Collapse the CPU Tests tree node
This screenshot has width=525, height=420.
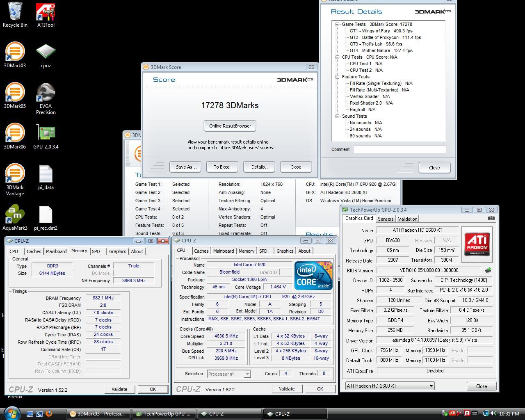338,57
